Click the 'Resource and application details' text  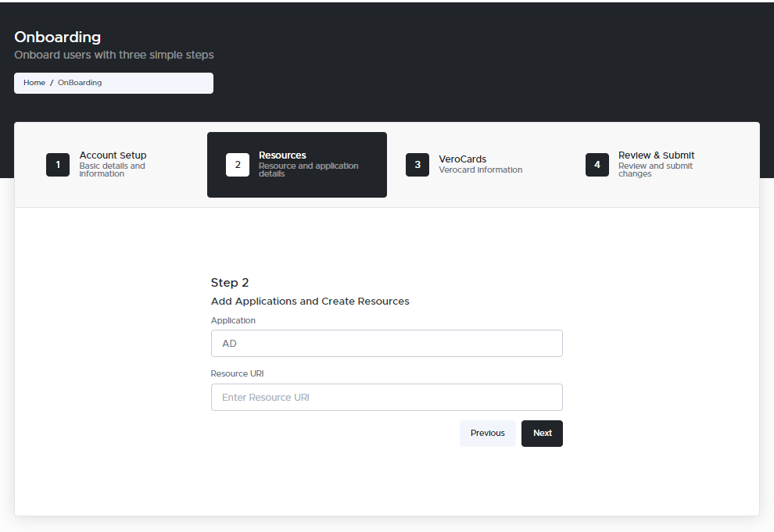click(x=308, y=170)
